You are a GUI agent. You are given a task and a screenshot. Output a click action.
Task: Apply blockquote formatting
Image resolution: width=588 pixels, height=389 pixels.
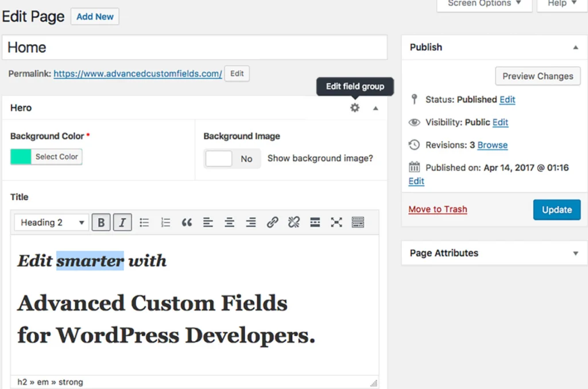(187, 222)
